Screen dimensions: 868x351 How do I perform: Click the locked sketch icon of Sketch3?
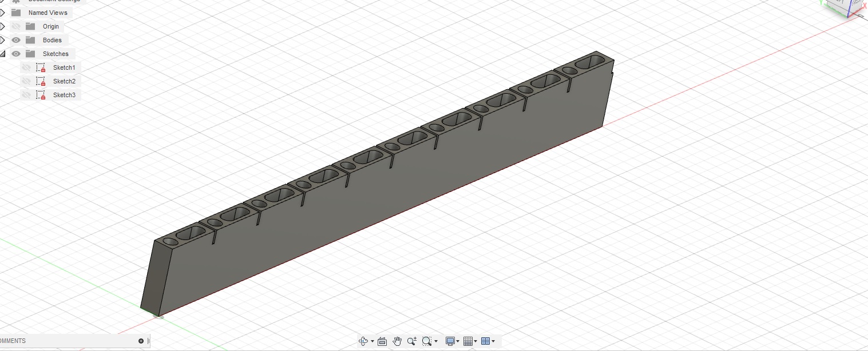coord(41,95)
